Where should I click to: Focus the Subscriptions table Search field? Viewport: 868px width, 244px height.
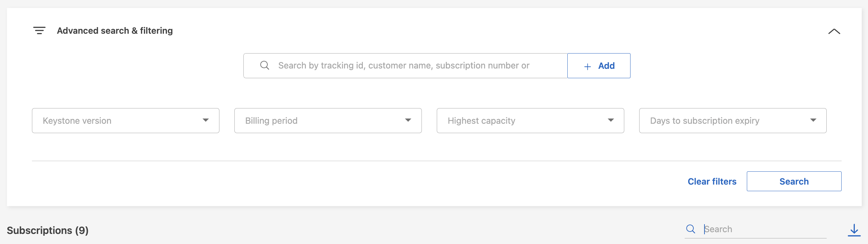(764, 229)
